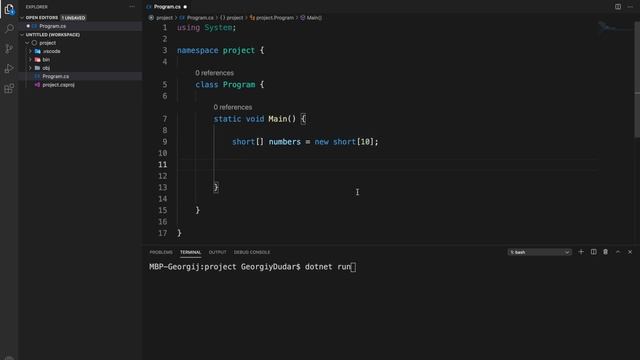Image resolution: width=640 pixels, height=360 pixels.
Task: Click 'namespace' keyword on line 3
Action: click(x=198, y=50)
